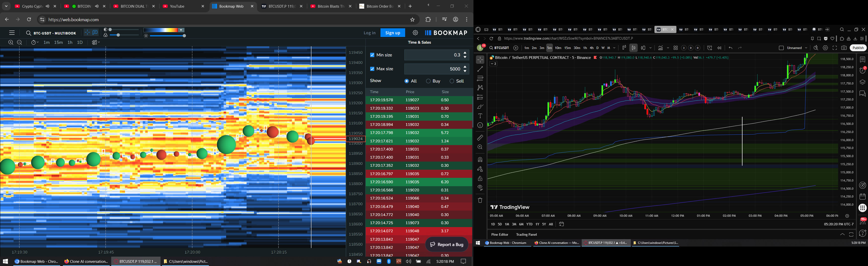
Task: Select the TradingView trend line tool
Action: click(x=480, y=69)
